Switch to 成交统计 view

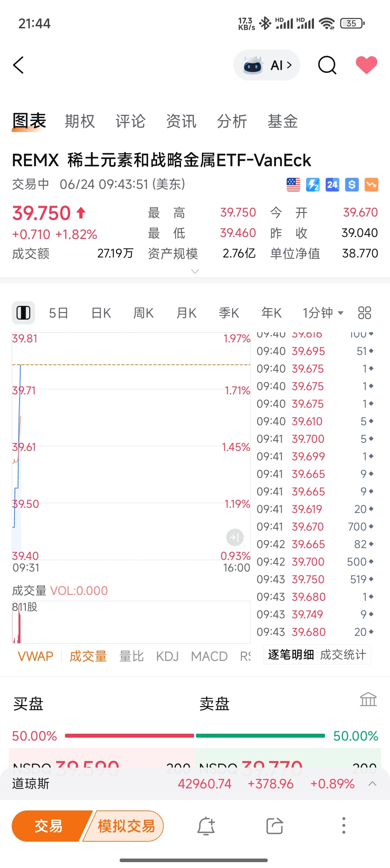click(343, 655)
